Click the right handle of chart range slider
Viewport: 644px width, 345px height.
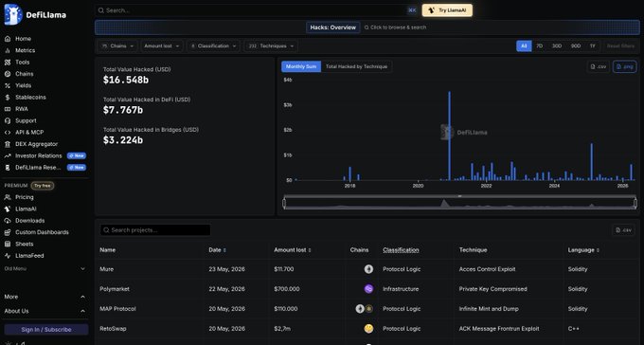[635, 203]
